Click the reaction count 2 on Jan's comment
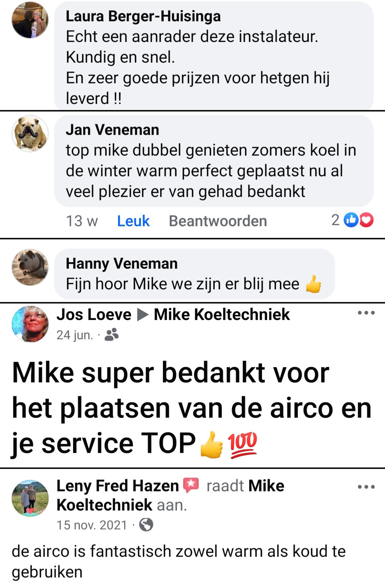Image resolution: width=385 pixels, height=588 pixels. (335, 220)
